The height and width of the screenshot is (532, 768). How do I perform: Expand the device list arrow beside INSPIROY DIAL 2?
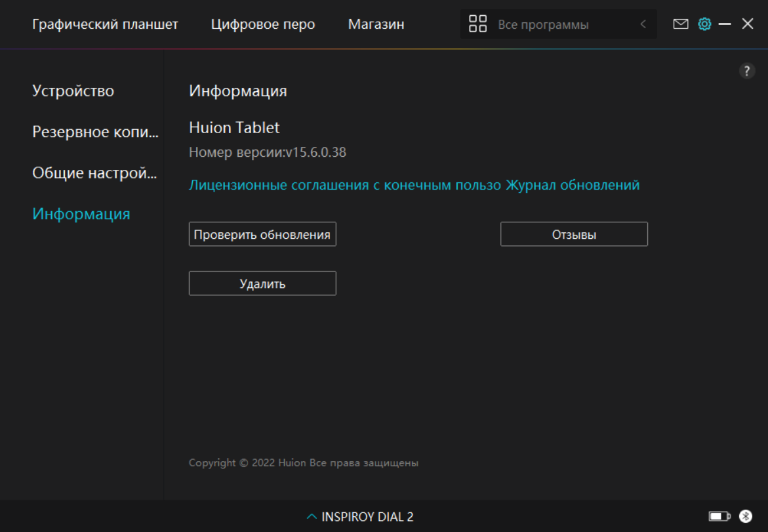click(x=312, y=517)
